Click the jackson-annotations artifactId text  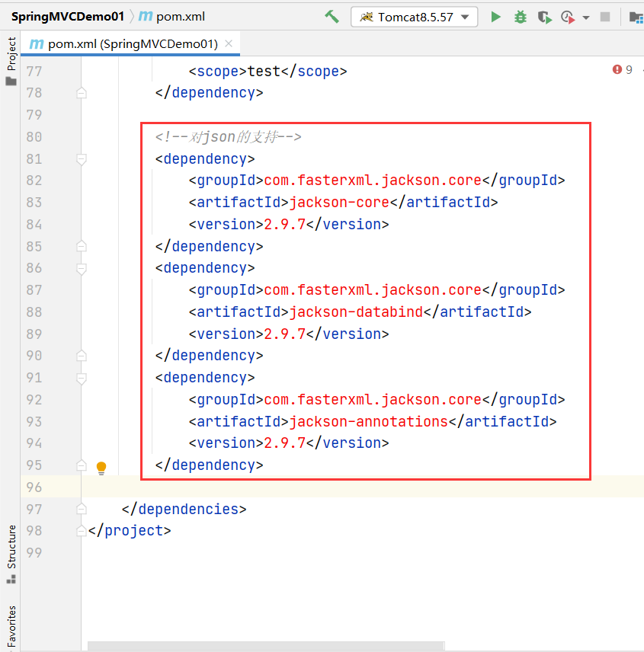pyautogui.click(x=369, y=422)
